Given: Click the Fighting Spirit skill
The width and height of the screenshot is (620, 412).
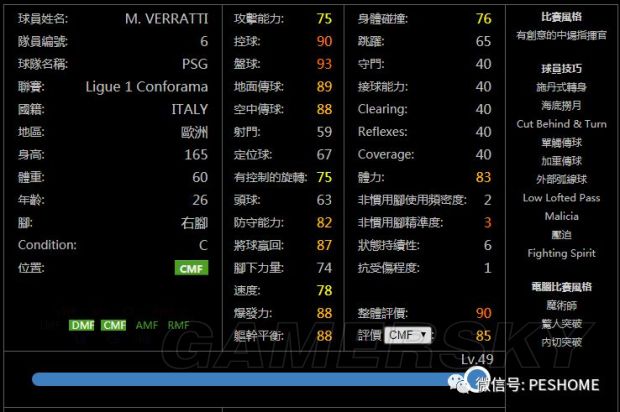Looking at the screenshot, I should 561,254.
